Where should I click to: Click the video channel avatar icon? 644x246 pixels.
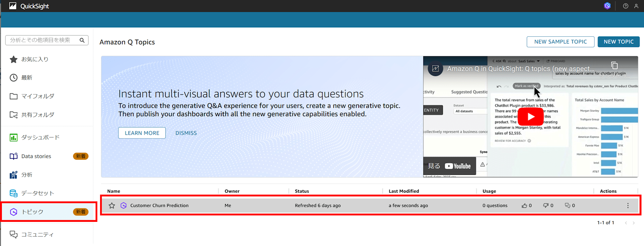point(435,69)
